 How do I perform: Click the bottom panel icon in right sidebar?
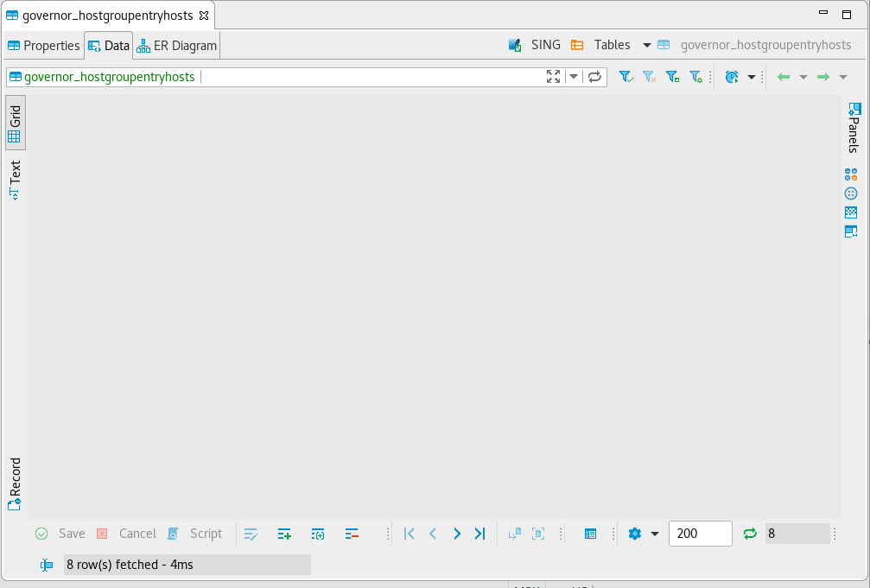(851, 231)
